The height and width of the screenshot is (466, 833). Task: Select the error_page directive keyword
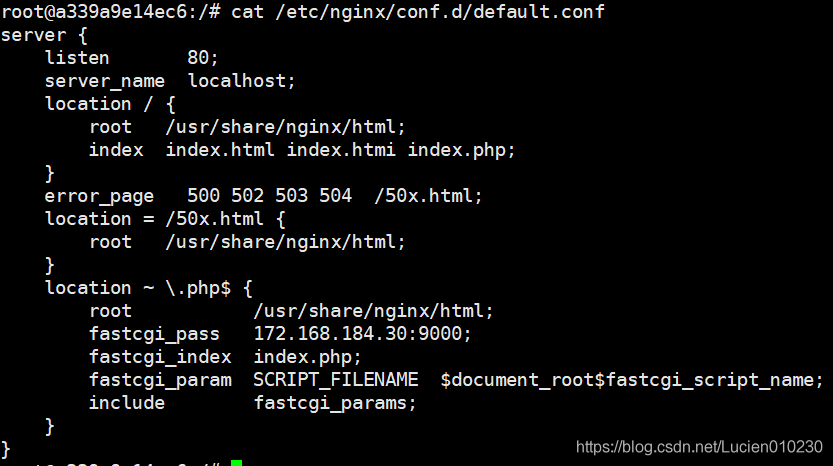coord(99,196)
